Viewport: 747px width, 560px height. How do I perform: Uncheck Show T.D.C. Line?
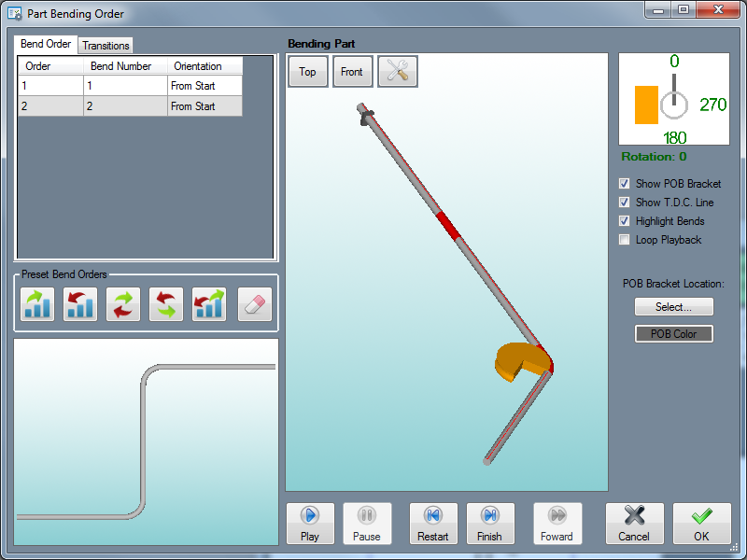(625, 203)
